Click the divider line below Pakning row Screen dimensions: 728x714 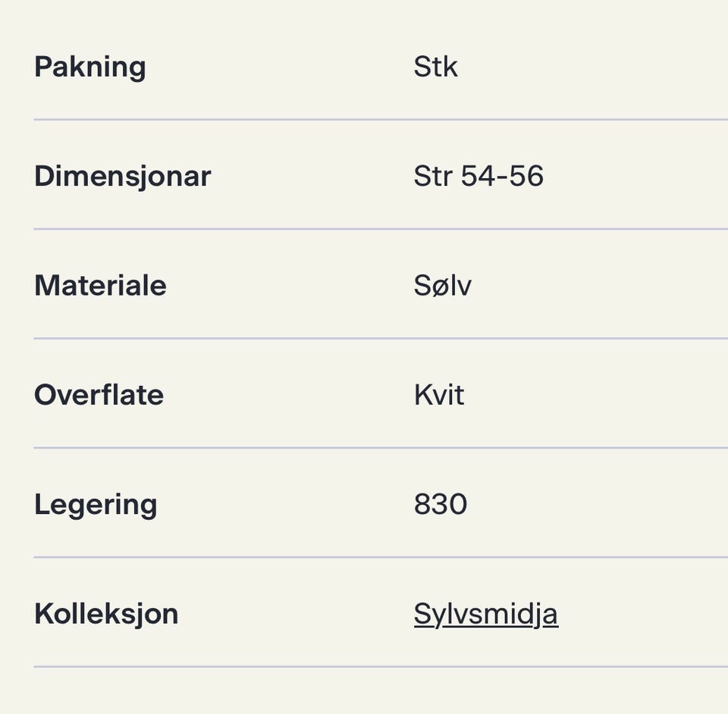coord(381,120)
